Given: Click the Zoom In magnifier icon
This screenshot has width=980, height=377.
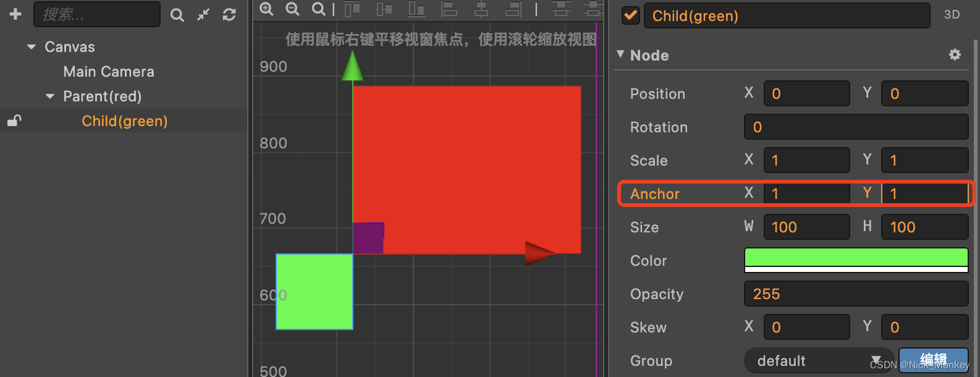Looking at the screenshot, I should [266, 9].
